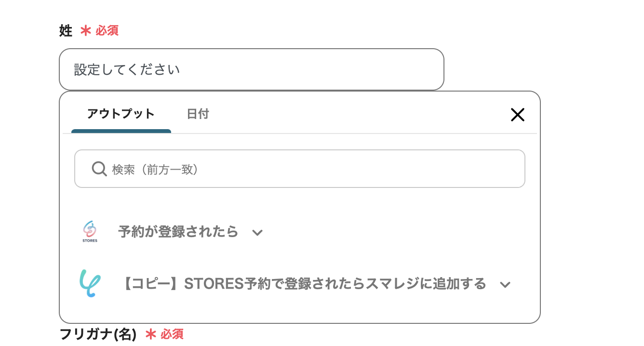The width and height of the screenshot is (644, 346).
Task: Switch to the アウトプット tab
Action: point(121,114)
